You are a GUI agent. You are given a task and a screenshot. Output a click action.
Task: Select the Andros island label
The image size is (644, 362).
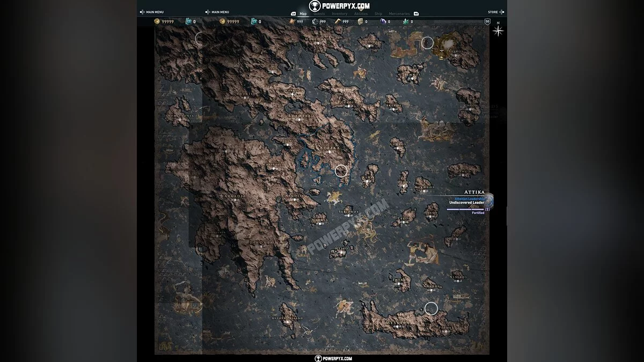click(398, 143)
